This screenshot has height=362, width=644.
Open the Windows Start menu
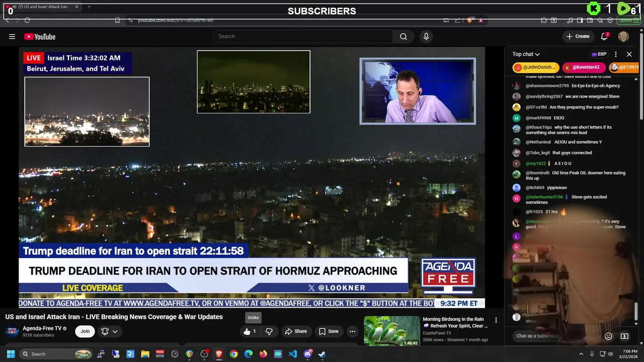point(11,354)
